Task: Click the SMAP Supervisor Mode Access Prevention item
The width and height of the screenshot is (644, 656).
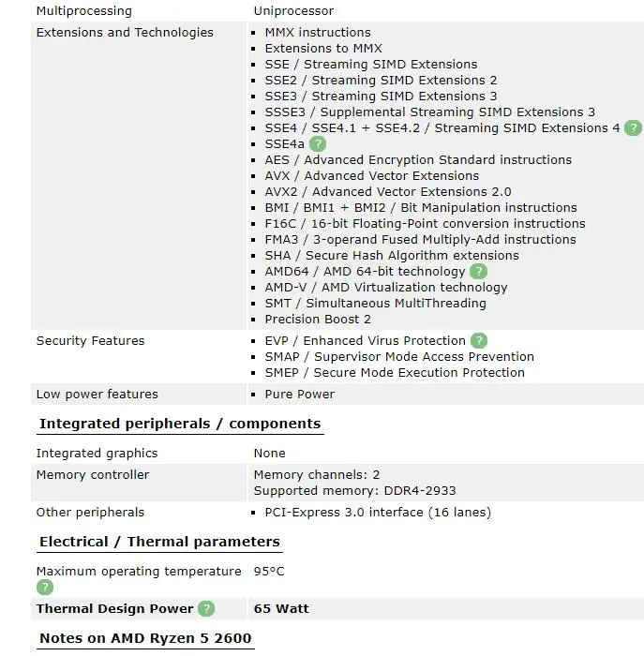Action: pos(399,357)
